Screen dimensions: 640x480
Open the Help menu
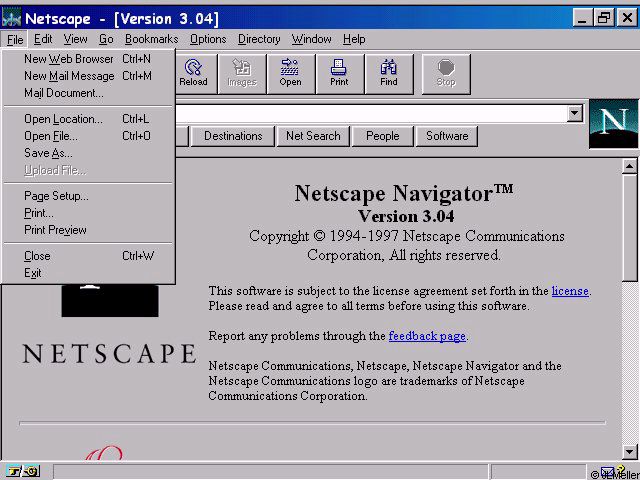tap(354, 39)
